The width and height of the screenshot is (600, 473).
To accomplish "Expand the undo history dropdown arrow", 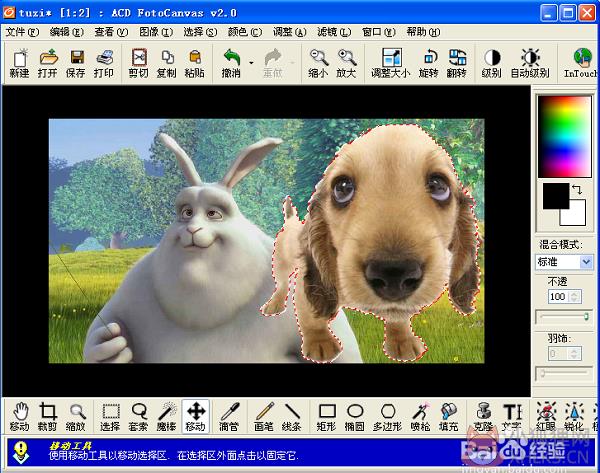I will [x=251, y=63].
